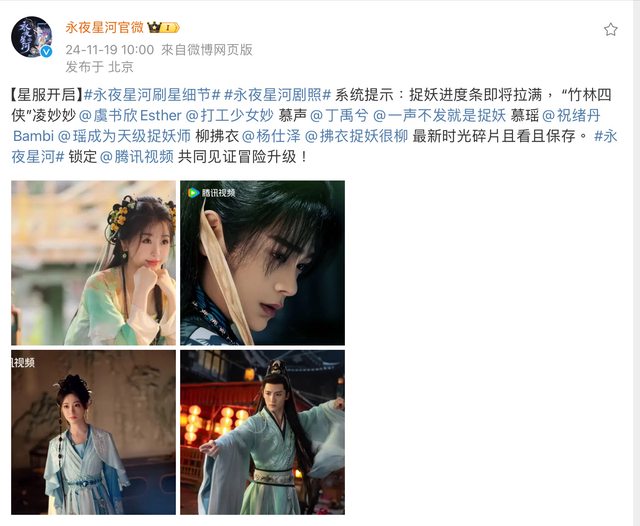640x526 pixels.
Task: Click the star favorite icon
Action: pyautogui.click(x=611, y=29)
